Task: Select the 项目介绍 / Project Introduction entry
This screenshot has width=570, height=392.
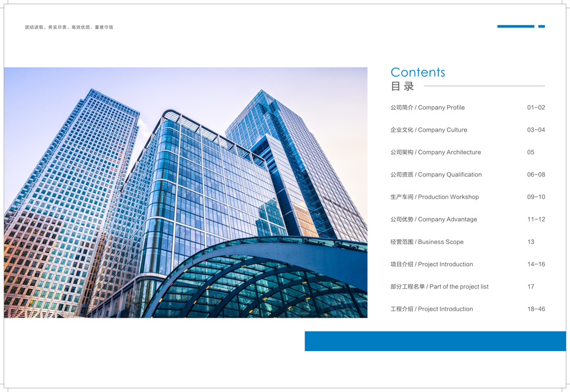Action: (x=432, y=264)
